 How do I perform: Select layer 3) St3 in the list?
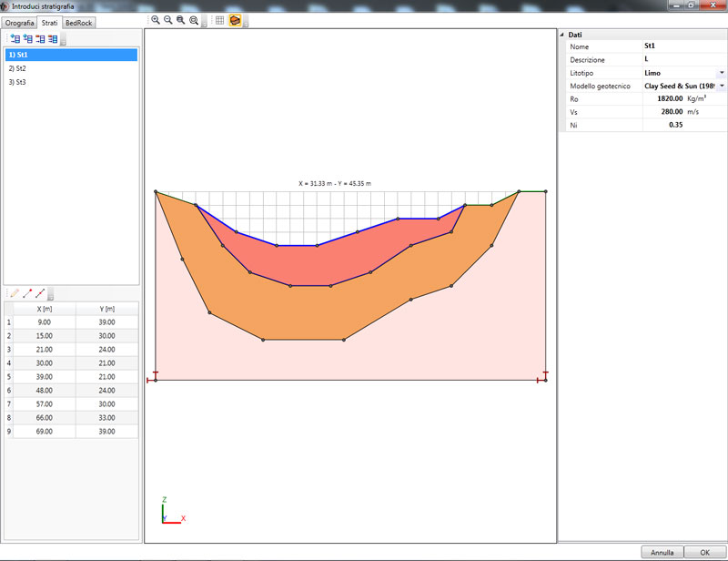click(x=72, y=82)
